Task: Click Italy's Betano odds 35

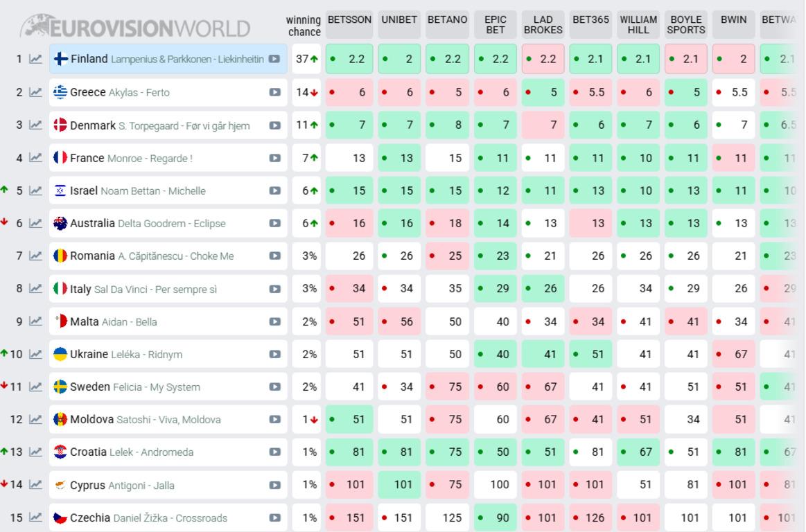Action: pos(447,288)
